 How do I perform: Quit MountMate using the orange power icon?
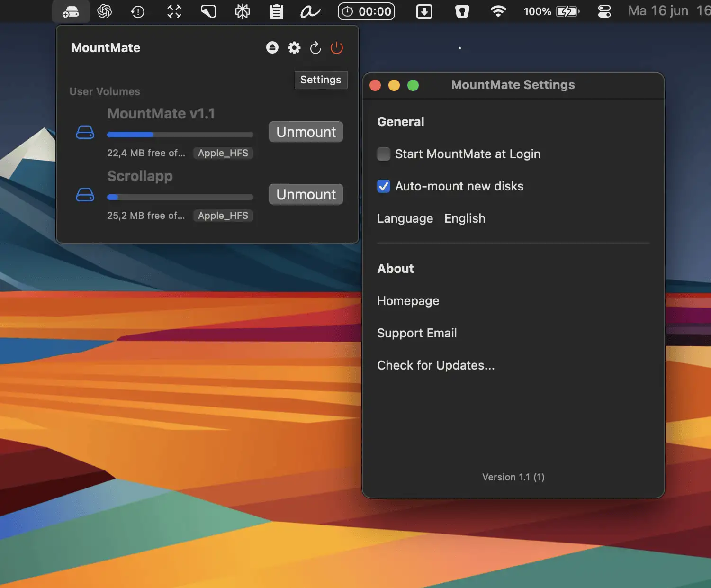click(x=337, y=47)
